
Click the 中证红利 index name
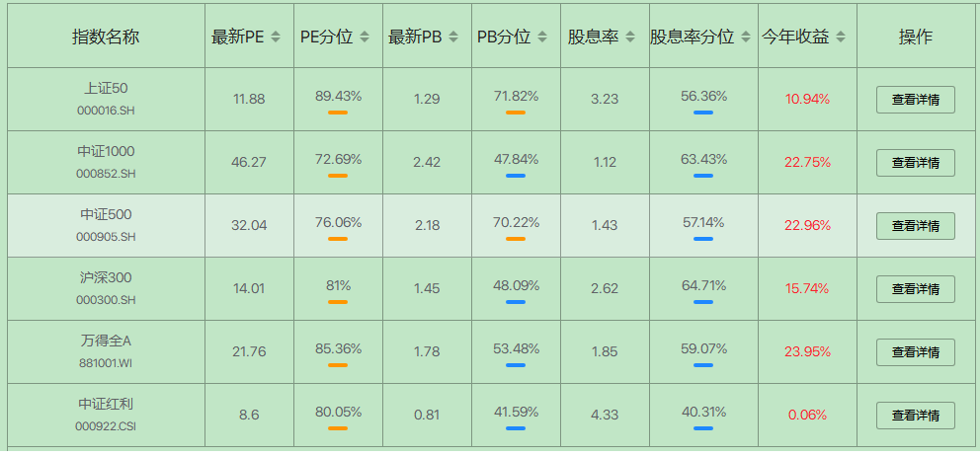[106, 404]
